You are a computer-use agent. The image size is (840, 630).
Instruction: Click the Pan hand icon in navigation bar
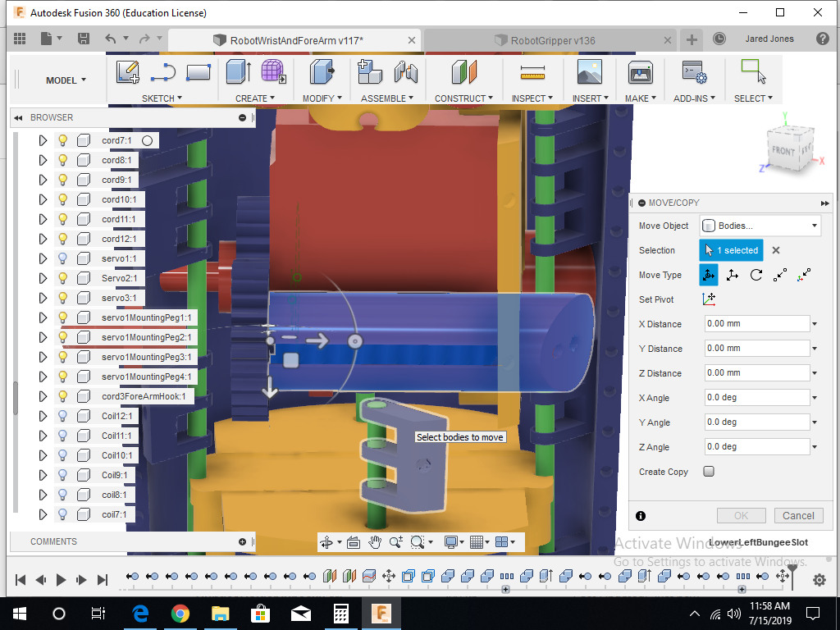(x=374, y=543)
